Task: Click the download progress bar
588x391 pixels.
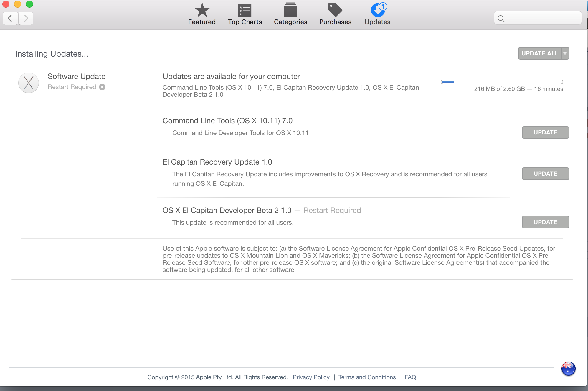Action: (502, 82)
